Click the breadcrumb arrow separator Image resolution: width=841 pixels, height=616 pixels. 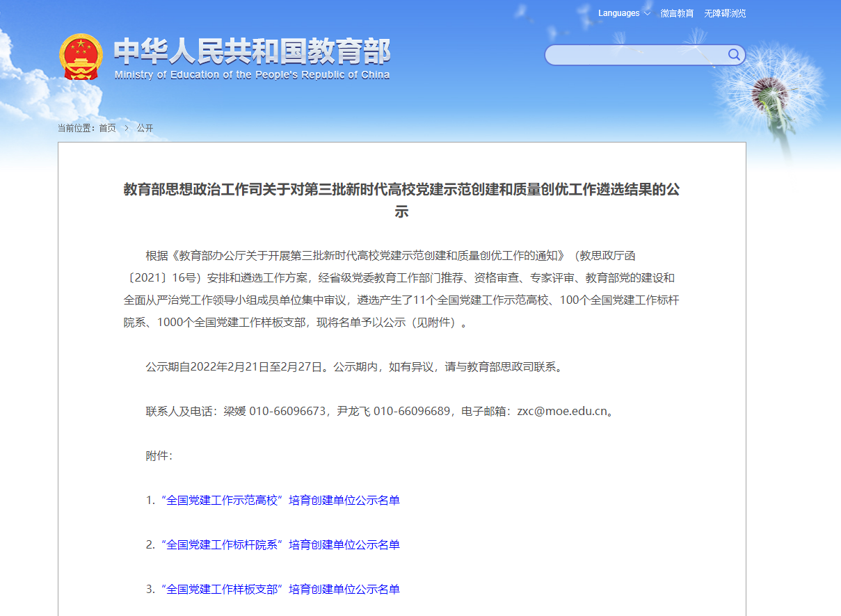[x=127, y=128]
